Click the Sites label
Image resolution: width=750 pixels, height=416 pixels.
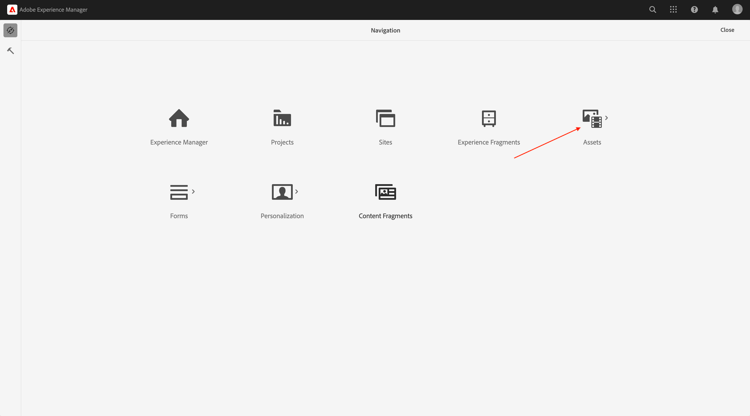pyautogui.click(x=386, y=142)
